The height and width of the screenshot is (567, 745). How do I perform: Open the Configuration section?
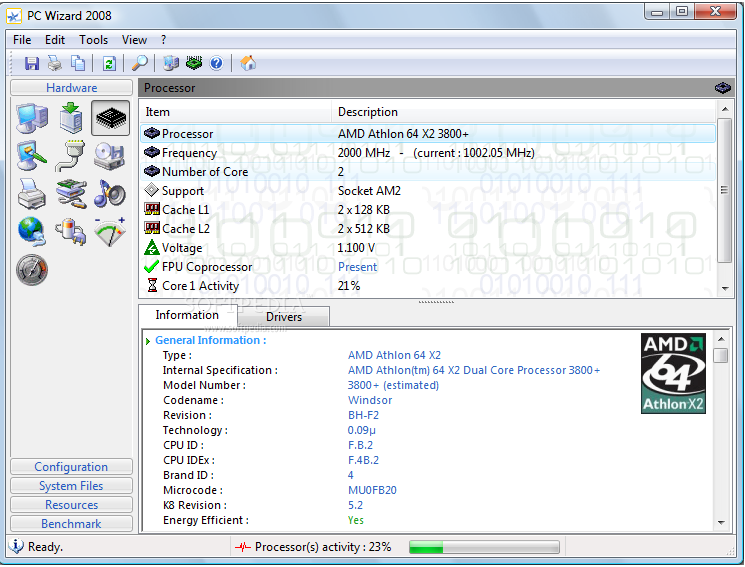pyautogui.click(x=71, y=467)
